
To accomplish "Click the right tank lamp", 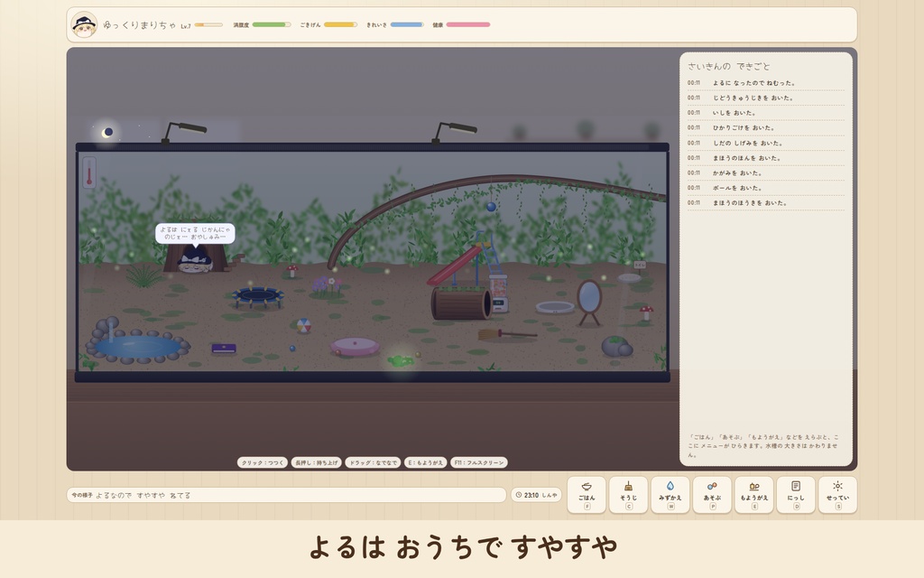I will 454,132.
